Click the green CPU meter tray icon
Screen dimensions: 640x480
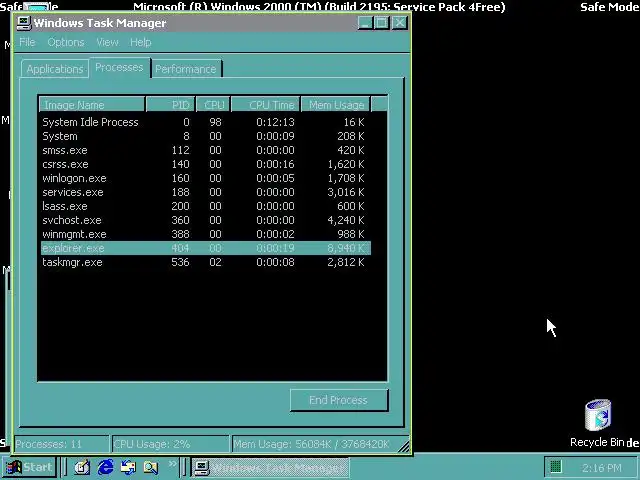tap(556, 467)
